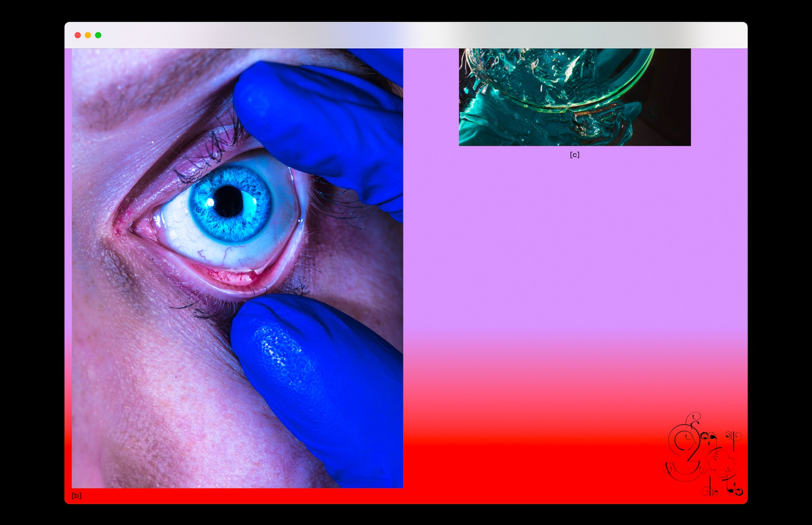
Task: Click the [c] caption under teal image
Action: (574, 155)
